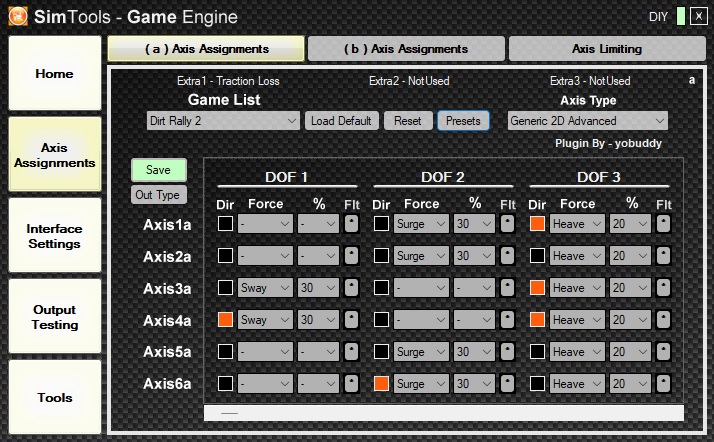Toggle Axis3a DOF 3 direction box

pos(537,287)
